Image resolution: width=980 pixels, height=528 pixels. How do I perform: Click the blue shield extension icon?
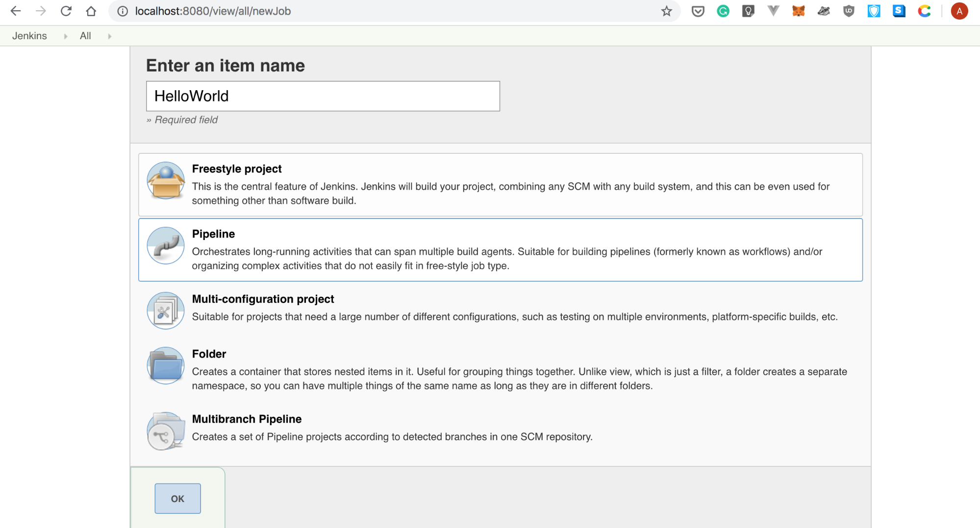click(874, 11)
